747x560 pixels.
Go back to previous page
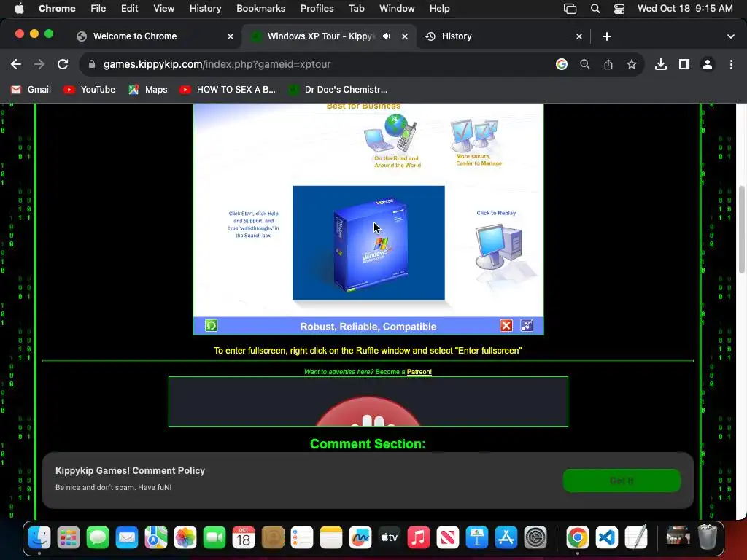pos(16,64)
